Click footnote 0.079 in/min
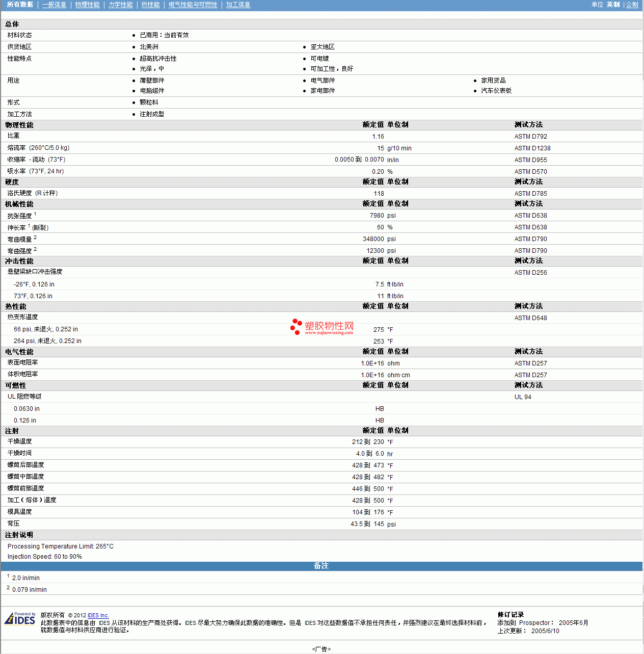Screen dimensions: 644x654 click(30, 590)
